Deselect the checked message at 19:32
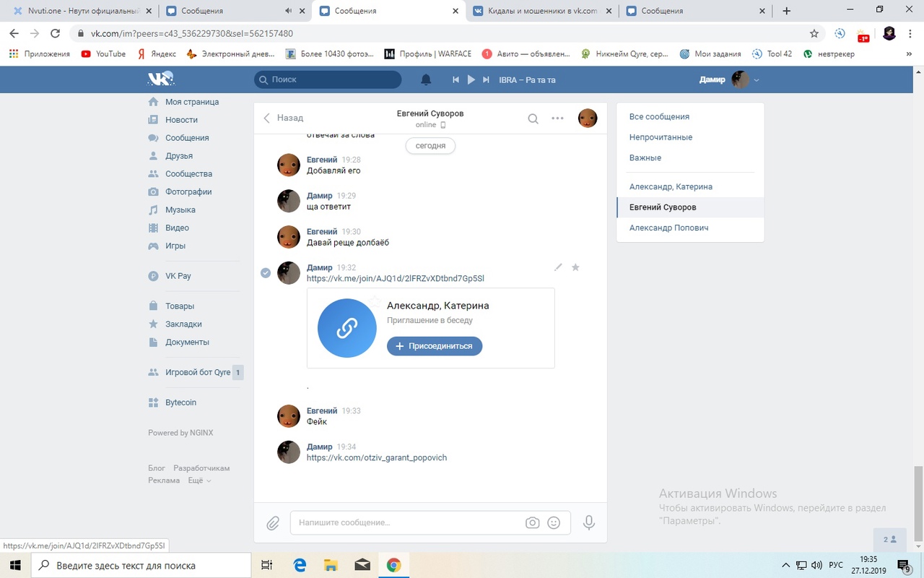Image resolution: width=924 pixels, height=578 pixels. tap(266, 272)
